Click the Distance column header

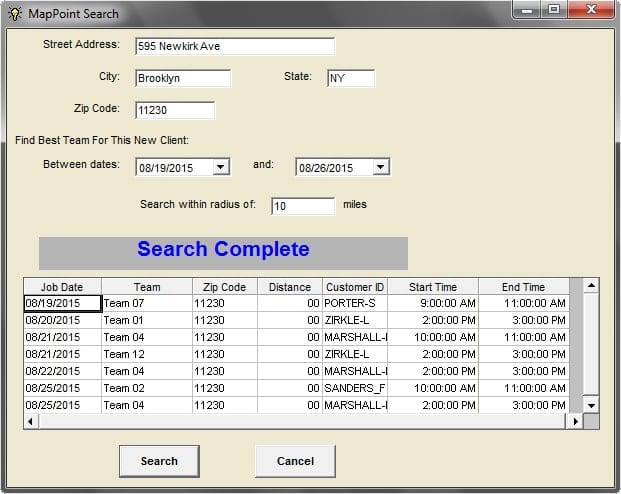click(x=290, y=287)
